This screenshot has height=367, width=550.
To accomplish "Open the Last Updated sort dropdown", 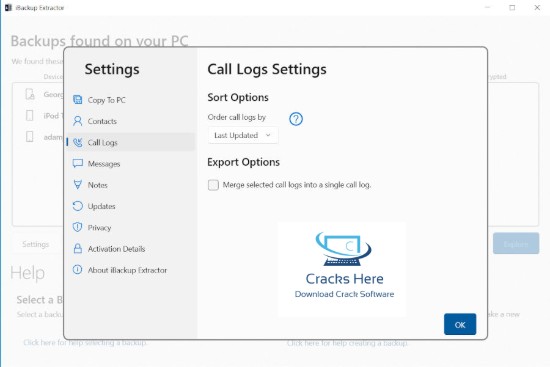I will 243,135.
